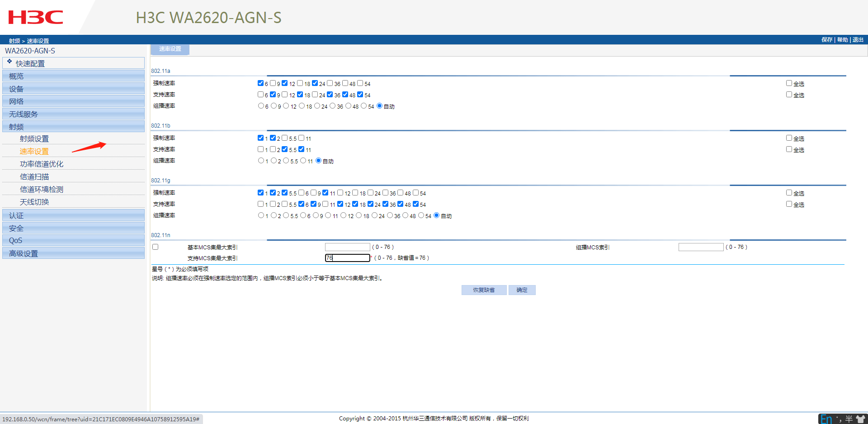Click the 保存 link in header
The height and width of the screenshot is (424, 868).
(x=827, y=40)
